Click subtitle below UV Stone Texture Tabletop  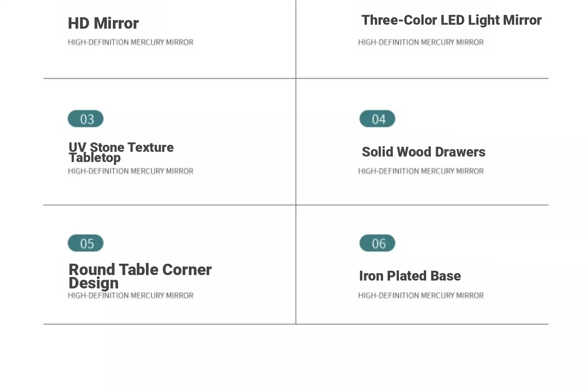[131, 171]
